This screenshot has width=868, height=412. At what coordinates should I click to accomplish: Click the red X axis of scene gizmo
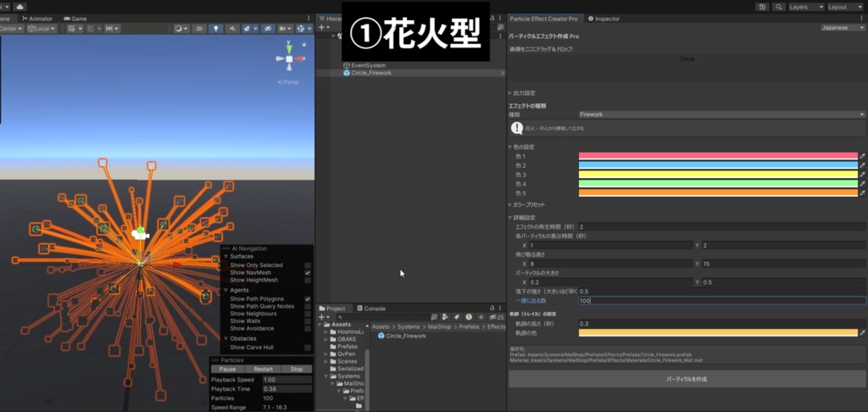click(301, 58)
